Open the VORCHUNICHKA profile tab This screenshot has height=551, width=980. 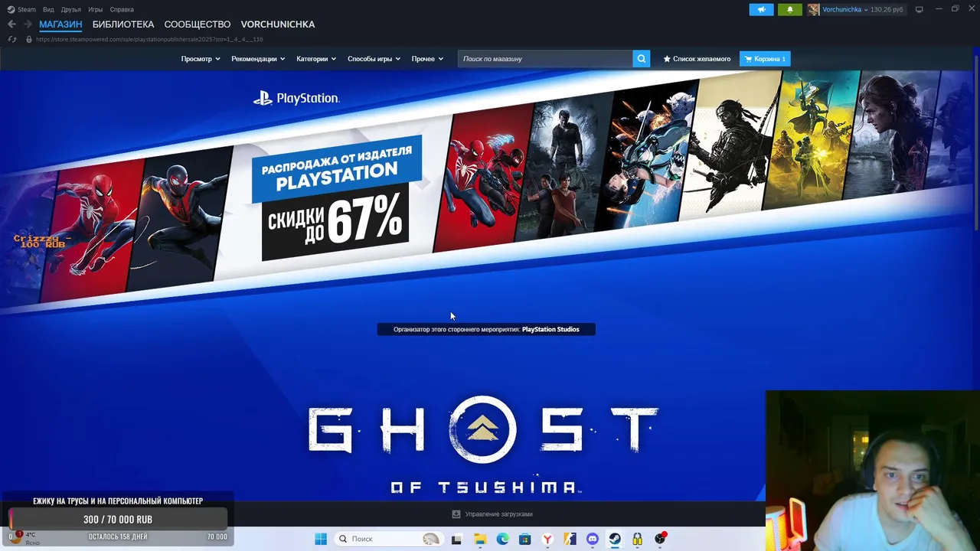pyautogui.click(x=278, y=24)
